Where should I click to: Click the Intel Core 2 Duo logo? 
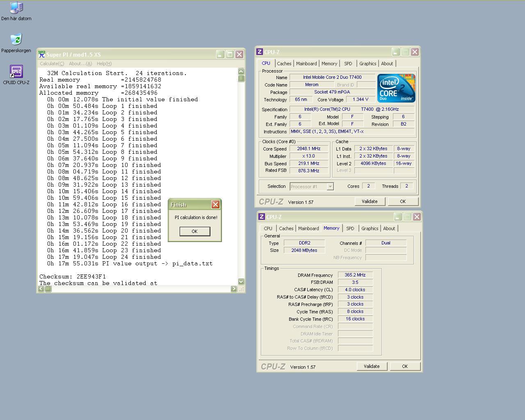tap(396, 88)
